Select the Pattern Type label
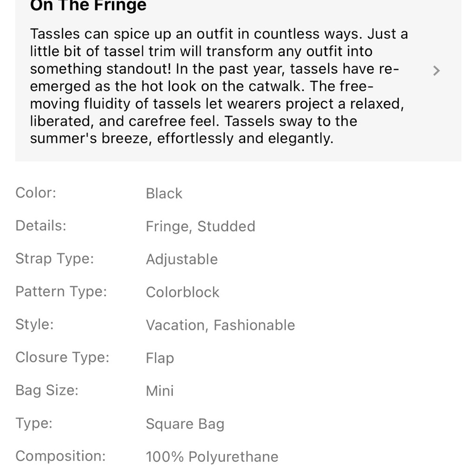This screenshot has height=476, width=476. [x=61, y=291]
